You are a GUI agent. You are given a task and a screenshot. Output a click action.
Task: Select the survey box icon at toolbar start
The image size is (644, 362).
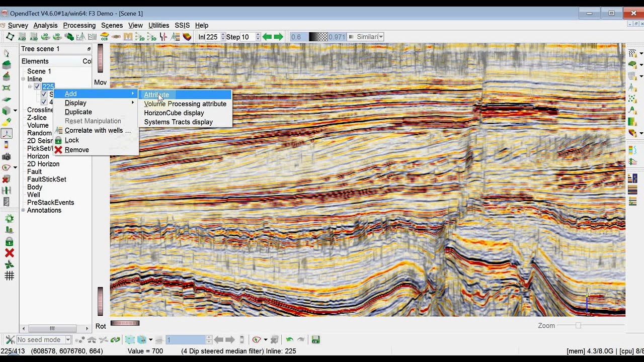10,37
